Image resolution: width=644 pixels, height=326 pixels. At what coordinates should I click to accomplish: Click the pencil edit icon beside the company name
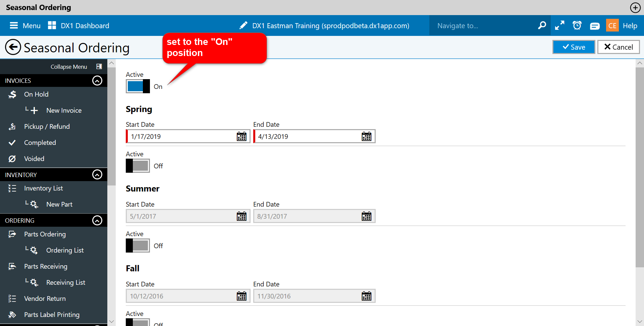244,25
